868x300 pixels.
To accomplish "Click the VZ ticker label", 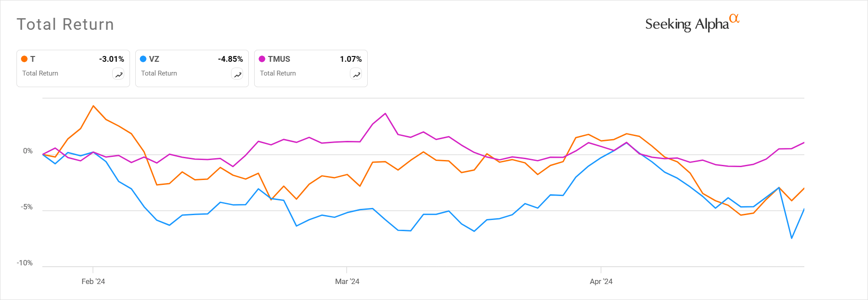I will 154,59.
